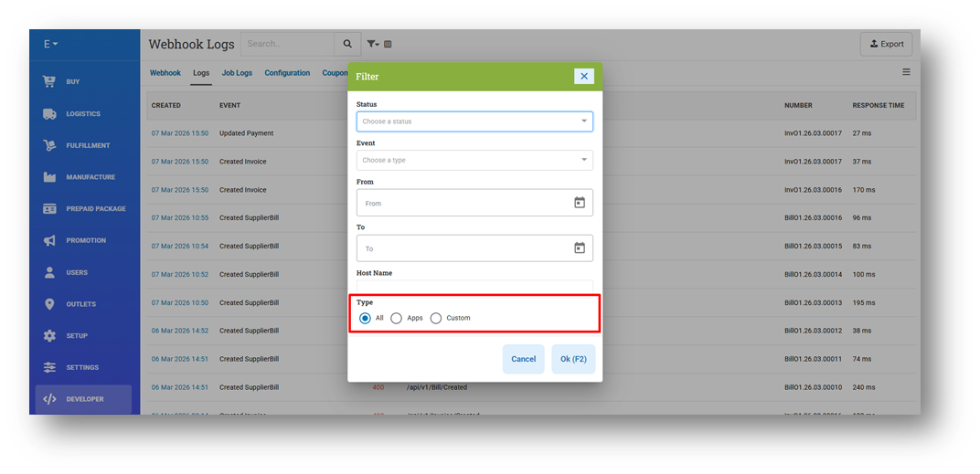980x474 pixels.
Task: Click the 240 ms response time
Action: (864, 387)
